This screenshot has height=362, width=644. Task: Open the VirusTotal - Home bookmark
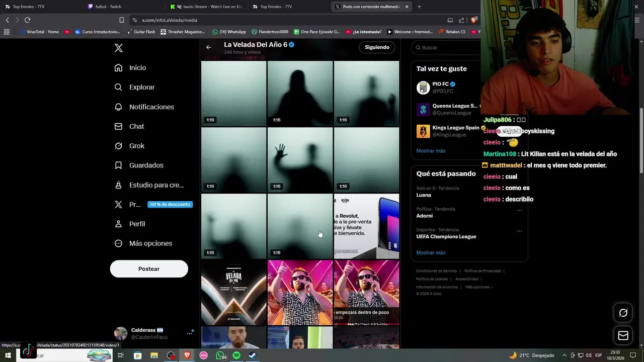tap(40, 32)
